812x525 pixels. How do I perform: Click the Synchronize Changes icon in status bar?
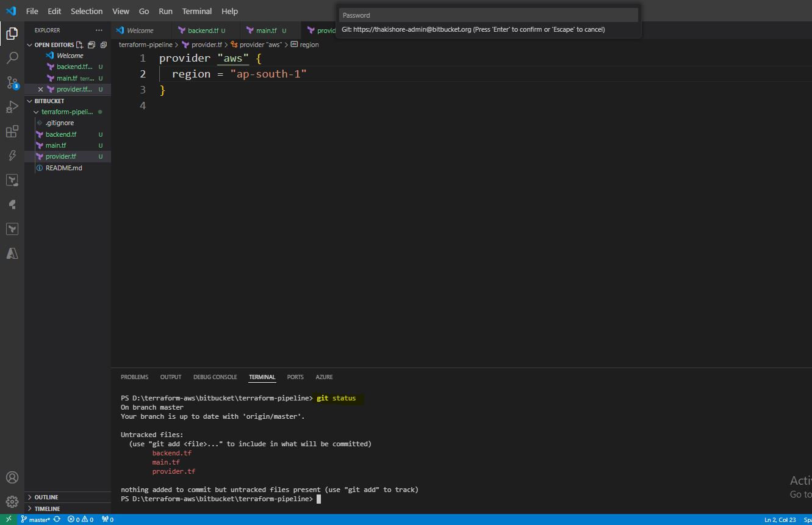click(x=57, y=520)
